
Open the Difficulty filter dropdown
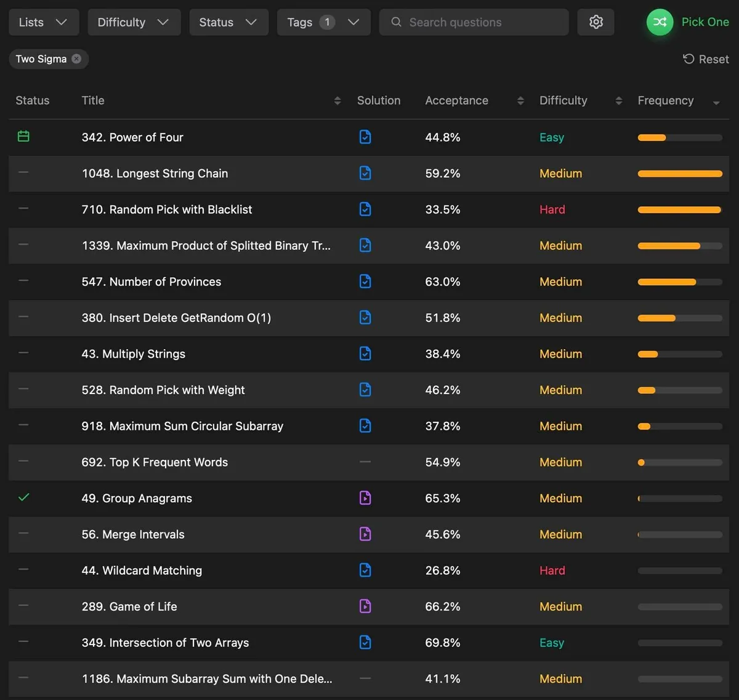[x=134, y=22]
